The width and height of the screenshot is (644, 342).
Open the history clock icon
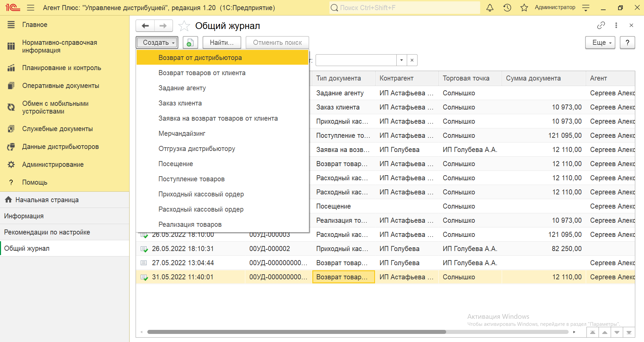(x=507, y=8)
